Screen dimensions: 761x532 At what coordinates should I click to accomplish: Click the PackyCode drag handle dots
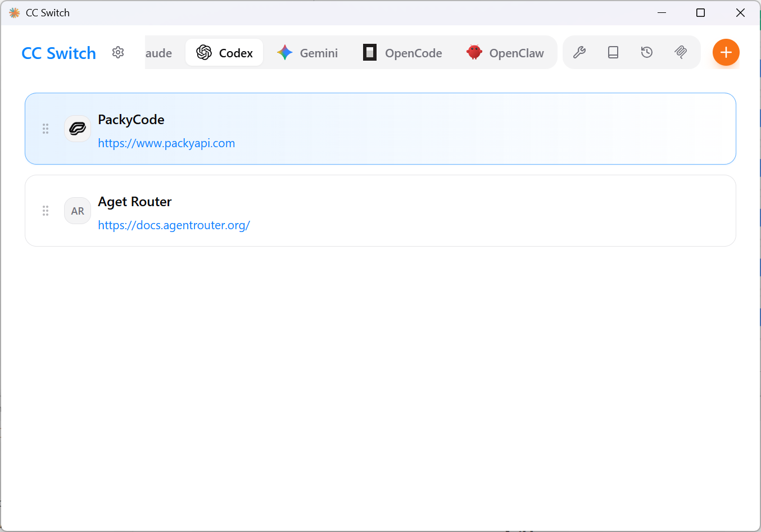pos(46,129)
